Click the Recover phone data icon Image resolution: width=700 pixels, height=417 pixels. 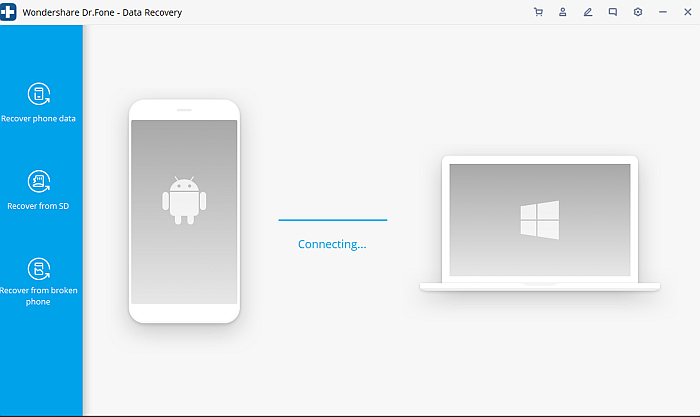(x=39, y=94)
